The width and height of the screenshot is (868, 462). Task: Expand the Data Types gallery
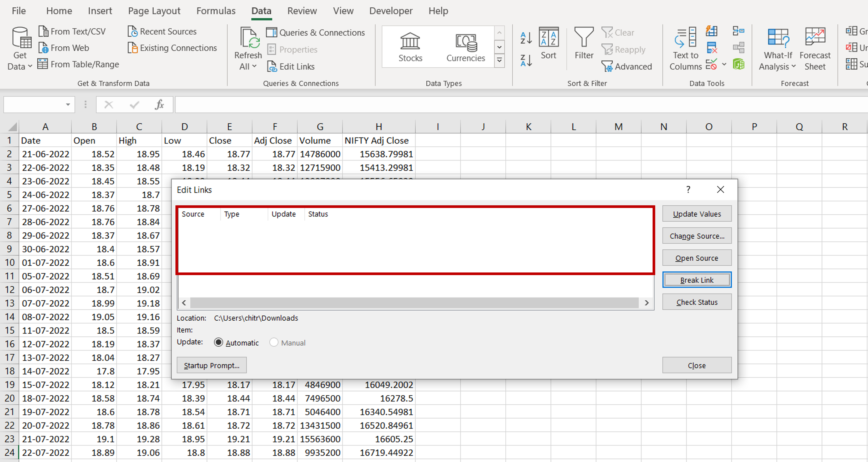[500, 61]
